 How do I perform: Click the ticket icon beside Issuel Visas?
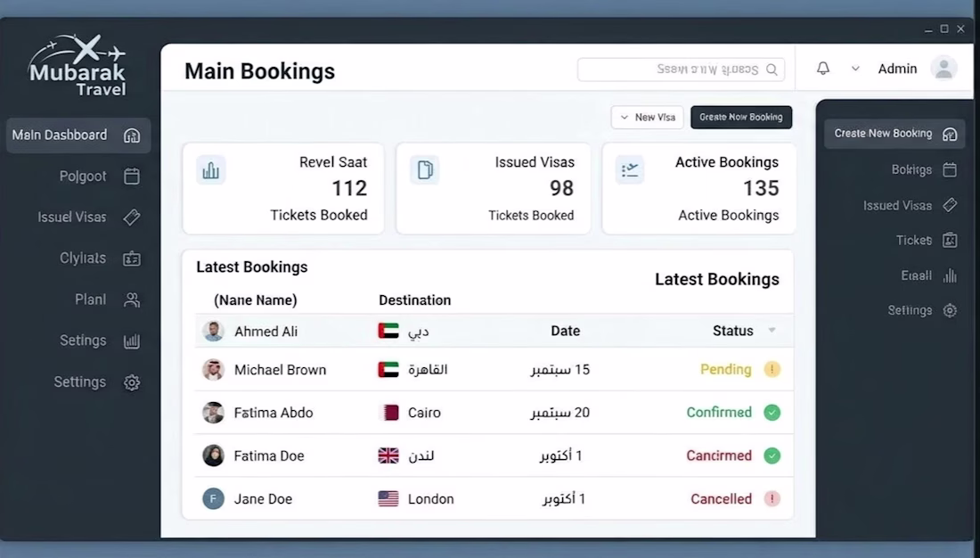coord(131,217)
